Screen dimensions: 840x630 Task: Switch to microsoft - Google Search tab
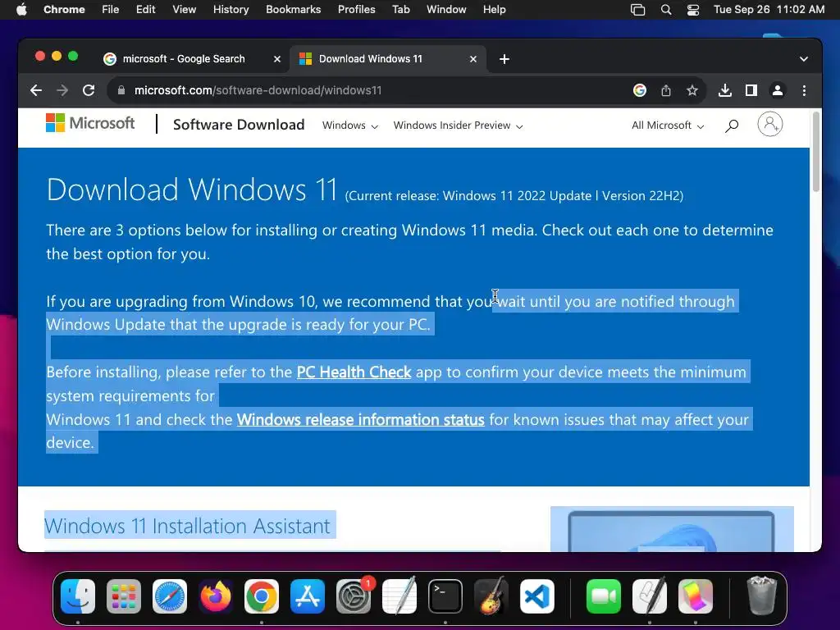[x=184, y=59]
